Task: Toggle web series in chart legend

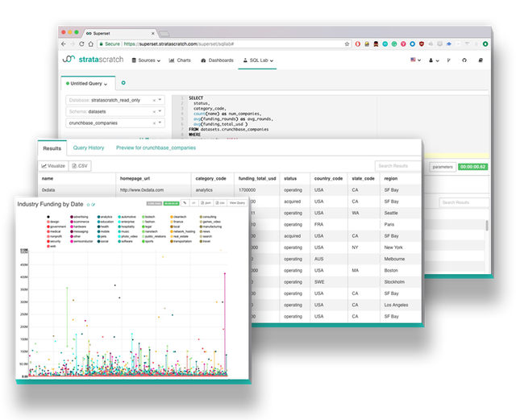Action: point(52,246)
